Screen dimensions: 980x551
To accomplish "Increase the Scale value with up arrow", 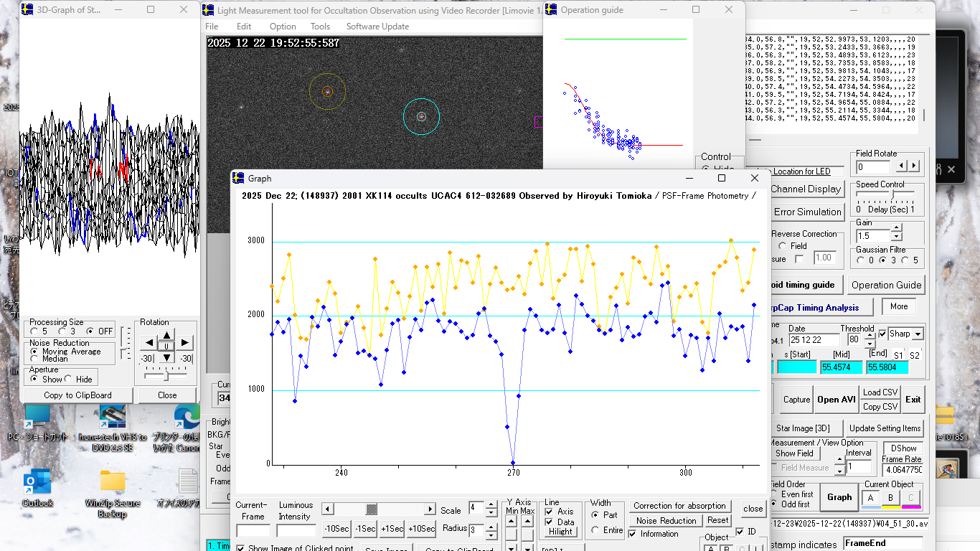I will pyautogui.click(x=491, y=506).
